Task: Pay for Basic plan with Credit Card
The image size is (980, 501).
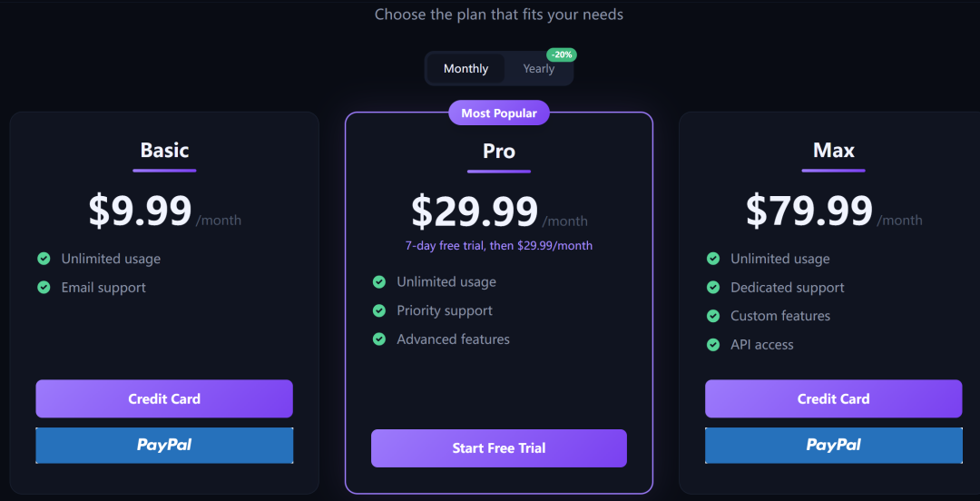Action: [164, 398]
